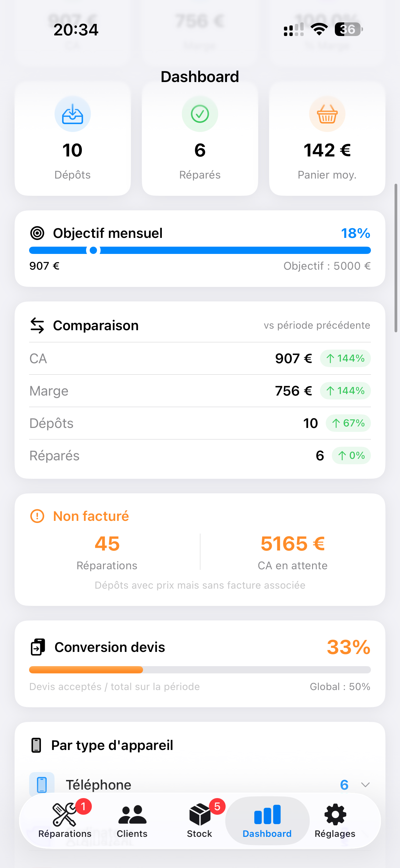The height and width of the screenshot is (868, 400).
Task: Tap the Conversion devis document icon
Action: 38,647
